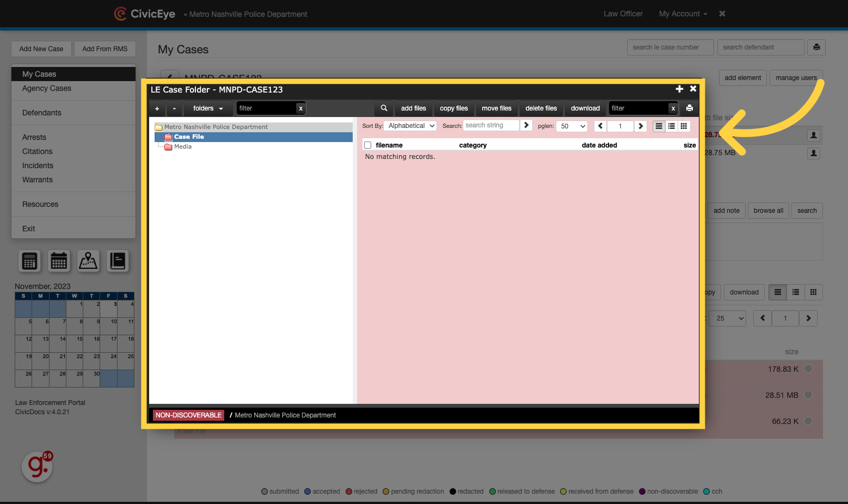848x504 pixels.
Task: Click the copy files button
Action: 454,108
